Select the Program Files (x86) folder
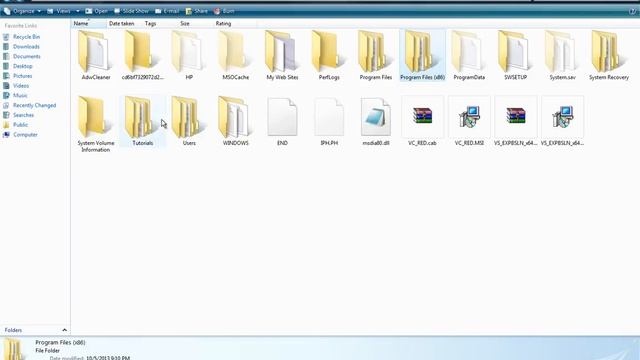Screen dimensions: 640x360 coord(422,55)
